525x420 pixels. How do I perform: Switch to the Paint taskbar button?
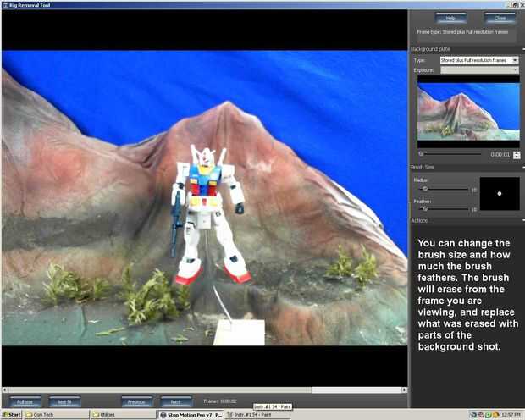257,415
